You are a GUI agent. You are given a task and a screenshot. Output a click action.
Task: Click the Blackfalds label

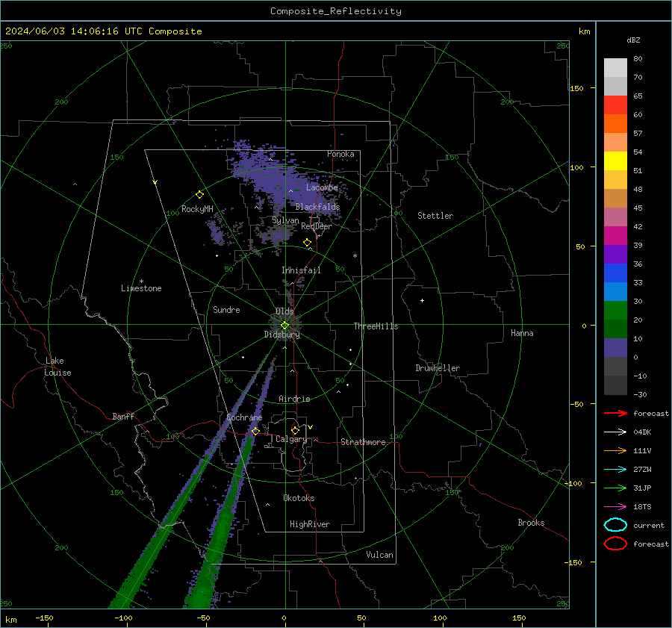coord(317,207)
